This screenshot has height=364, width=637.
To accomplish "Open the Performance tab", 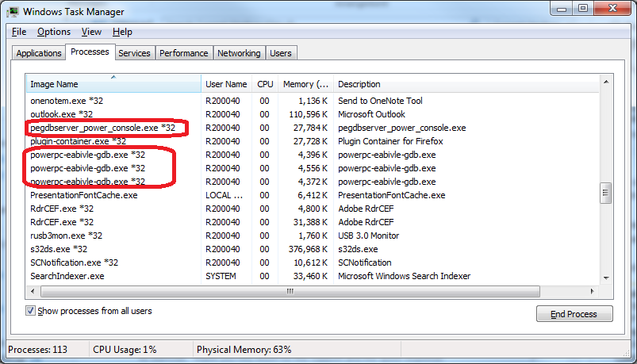I will coord(183,53).
